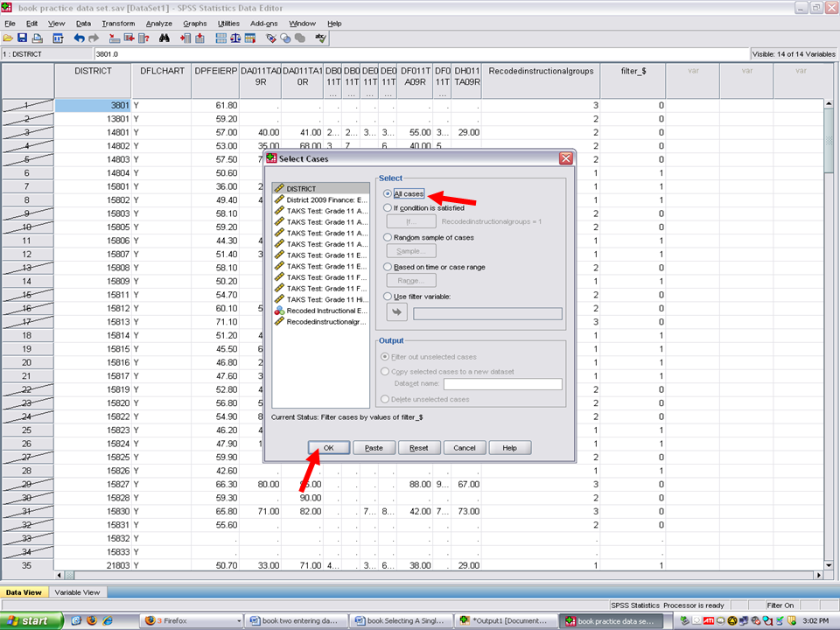Click OK in Select Cases dialog
The height and width of the screenshot is (630, 840).
tap(329, 448)
